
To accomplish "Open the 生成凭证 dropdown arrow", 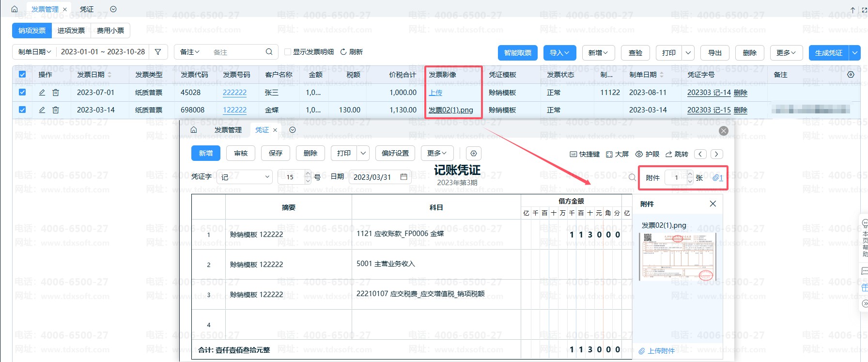I will (x=855, y=53).
